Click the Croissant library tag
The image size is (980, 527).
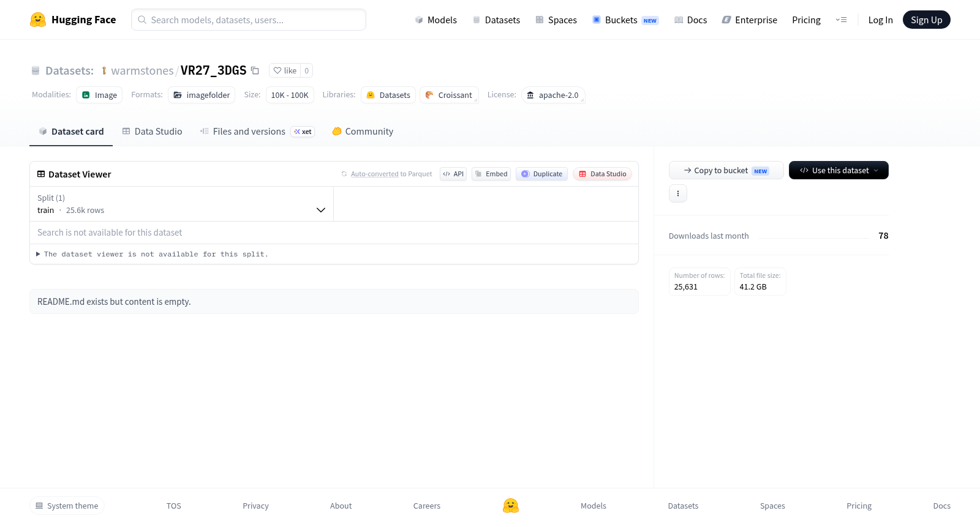pyautogui.click(x=449, y=95)
